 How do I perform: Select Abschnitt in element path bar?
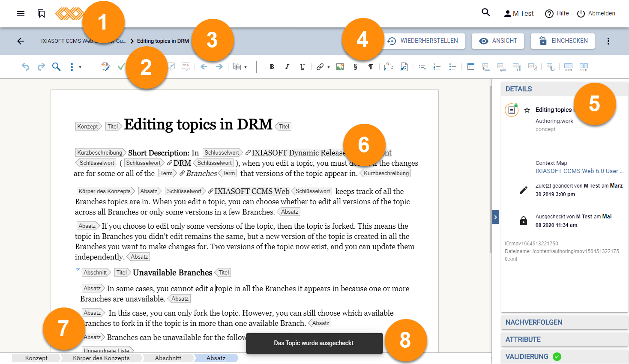[x=168, y=358]
